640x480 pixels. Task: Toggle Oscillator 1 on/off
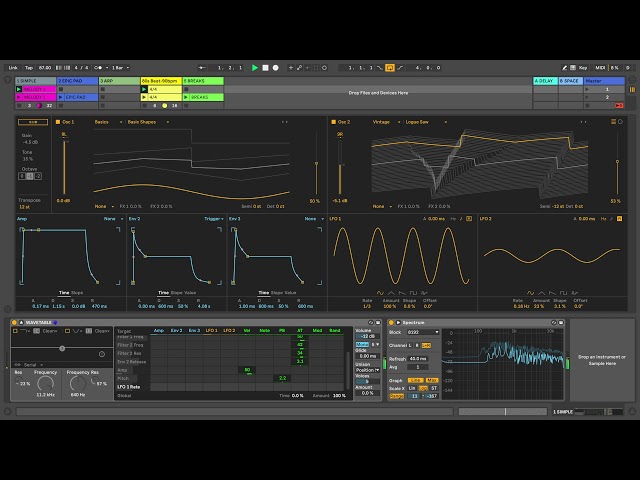pyautogui.click(x=58, y=122)
